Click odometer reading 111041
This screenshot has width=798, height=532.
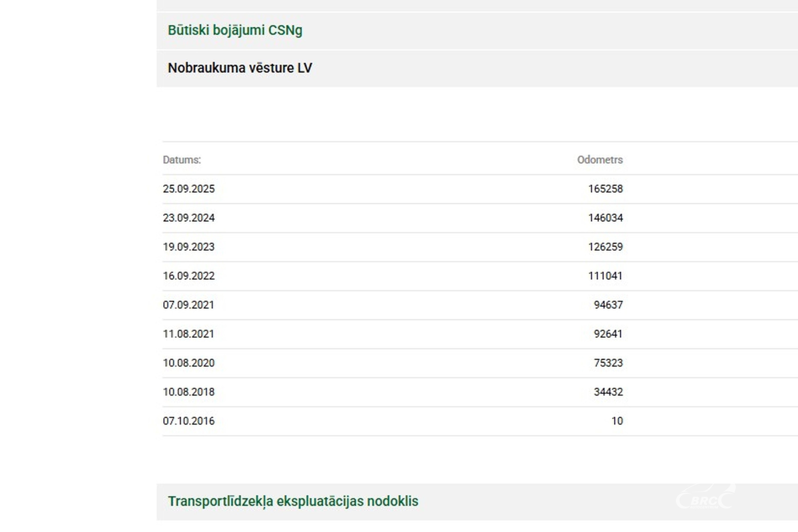pos(605,276)
